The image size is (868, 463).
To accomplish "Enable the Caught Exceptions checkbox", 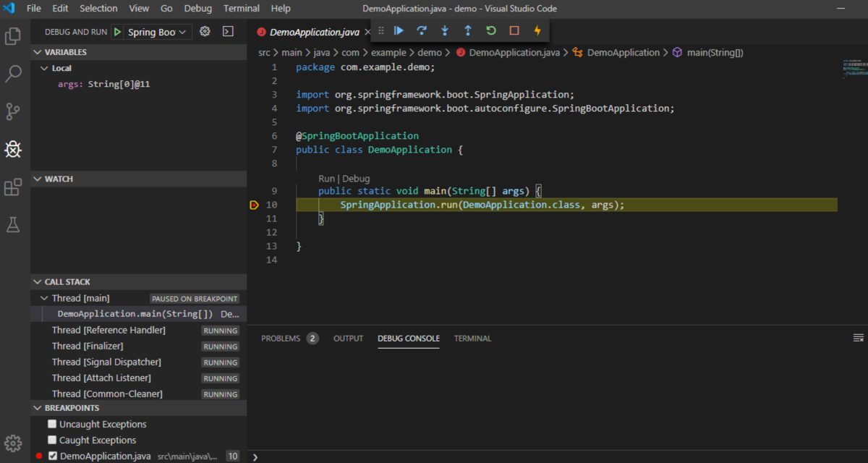I will click(51, 440).
